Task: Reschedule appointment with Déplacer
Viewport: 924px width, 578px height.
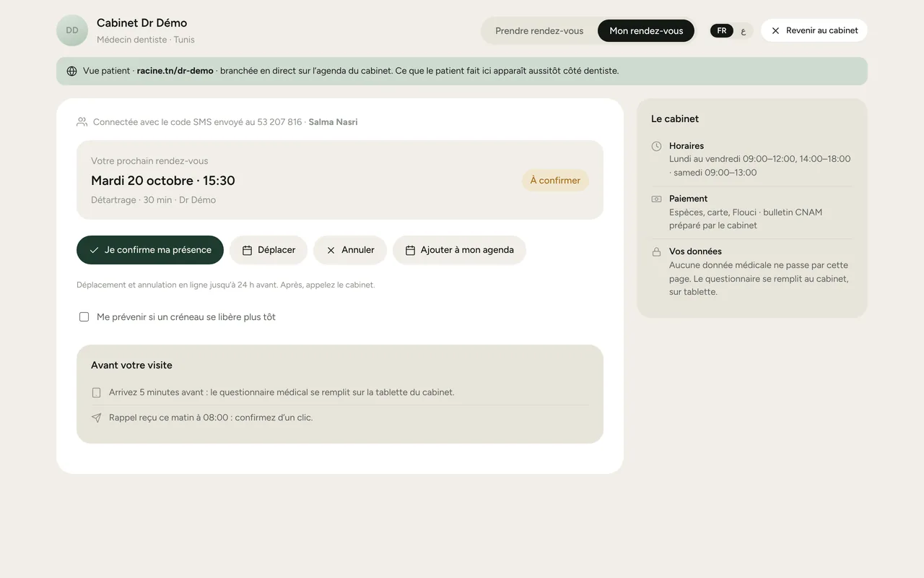Action: pos(269,250)
